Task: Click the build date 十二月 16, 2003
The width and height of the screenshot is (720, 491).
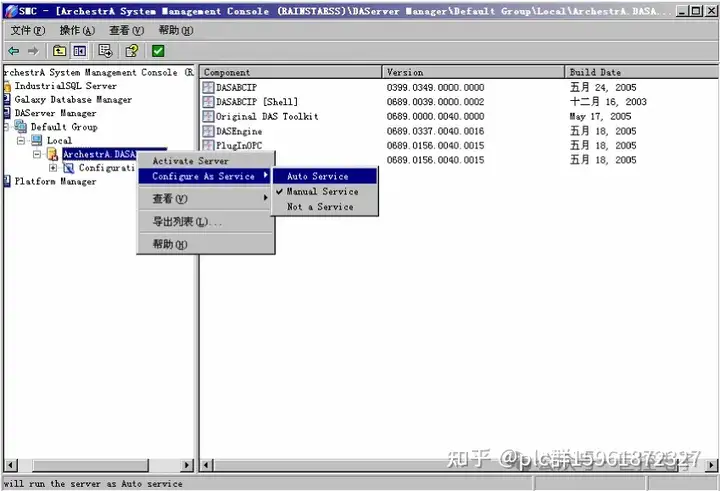Action: (608, 102)
